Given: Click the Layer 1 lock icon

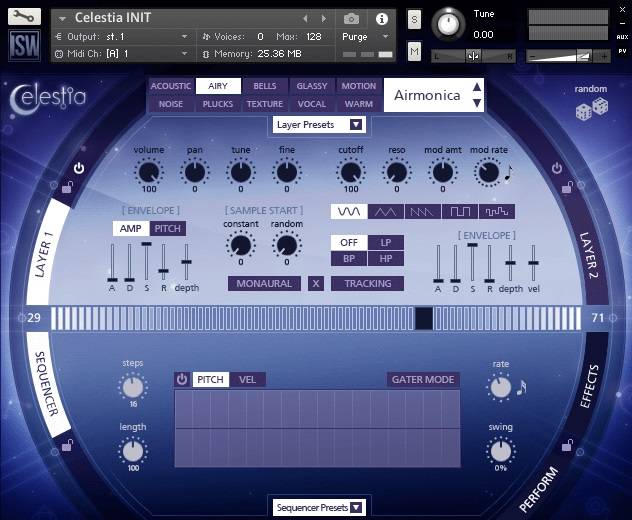Looking at the screenshot, I should 67,186.
